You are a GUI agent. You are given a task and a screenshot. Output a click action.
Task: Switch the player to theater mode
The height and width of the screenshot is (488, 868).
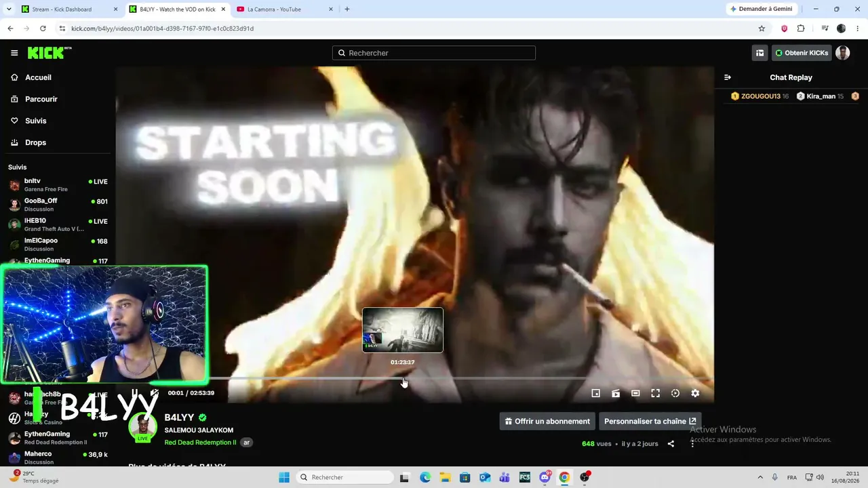[635, 393]
